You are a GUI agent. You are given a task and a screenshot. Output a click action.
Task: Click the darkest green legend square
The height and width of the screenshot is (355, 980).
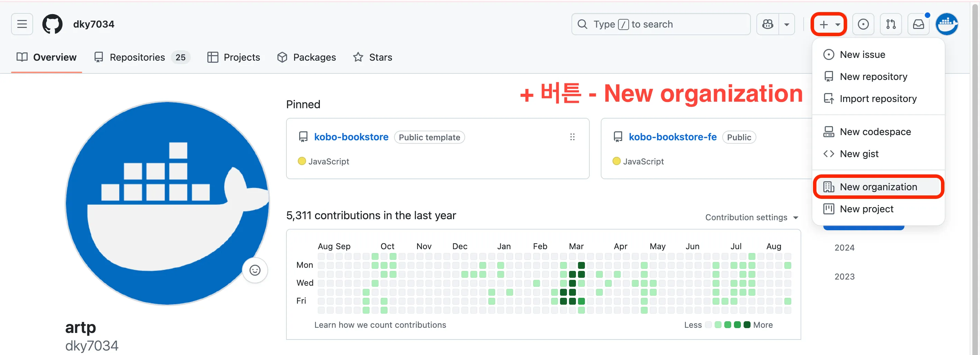(747, 325)
